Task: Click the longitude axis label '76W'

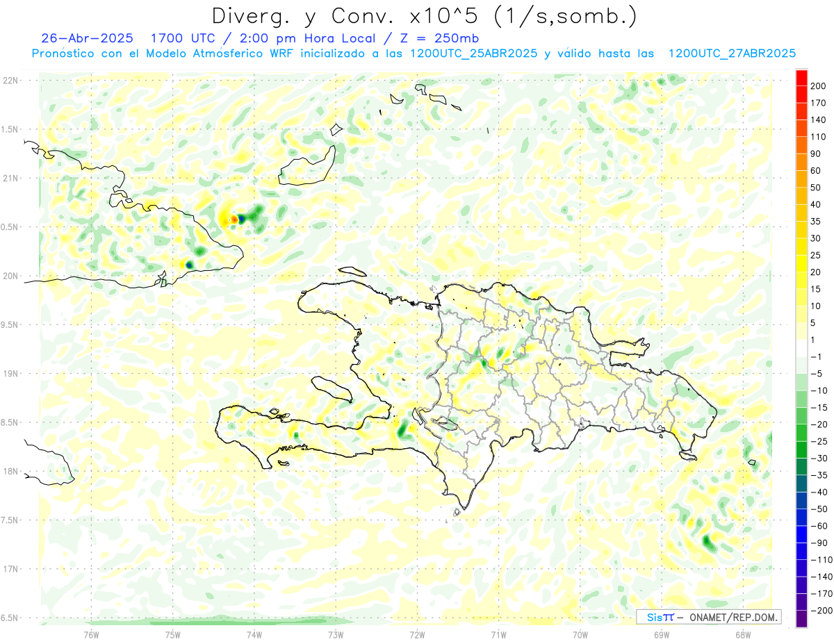Action: pos(91,635)
